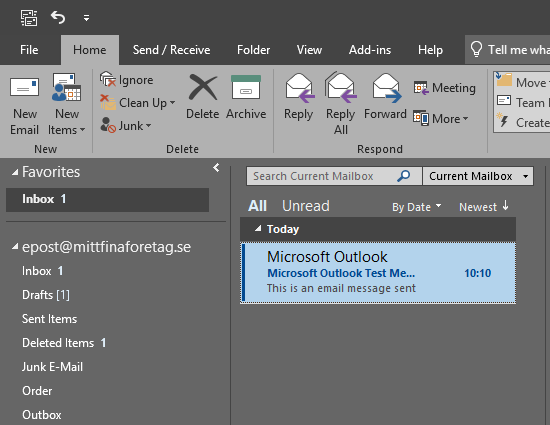Open the Microsoft Outlook Test Message email
Viewport: 550px width, 425px height.
pos(378,273)
